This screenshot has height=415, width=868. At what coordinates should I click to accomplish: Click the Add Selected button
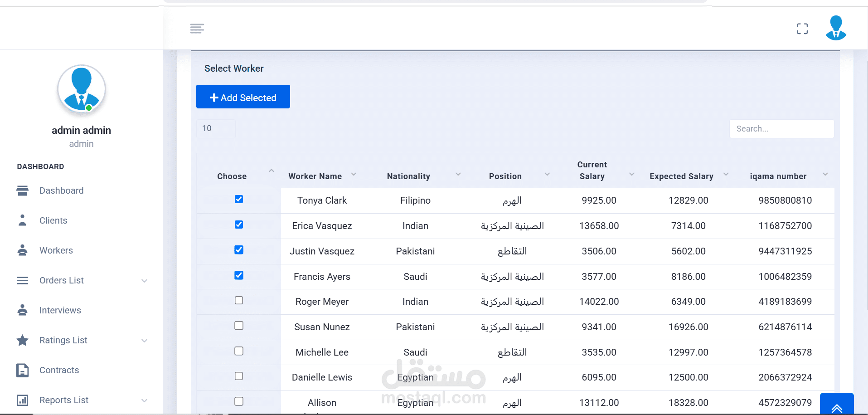click(x=243, y=97)
